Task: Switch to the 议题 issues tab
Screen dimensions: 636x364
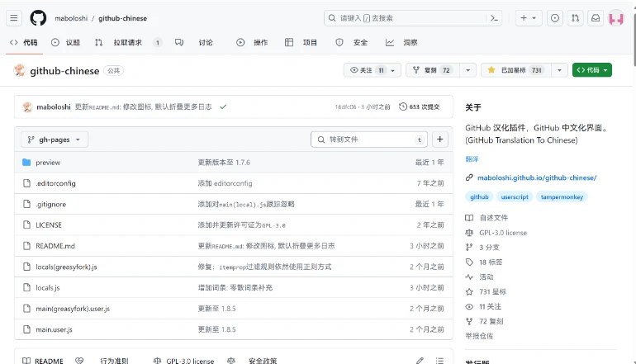Action: (x=66, y=42)
